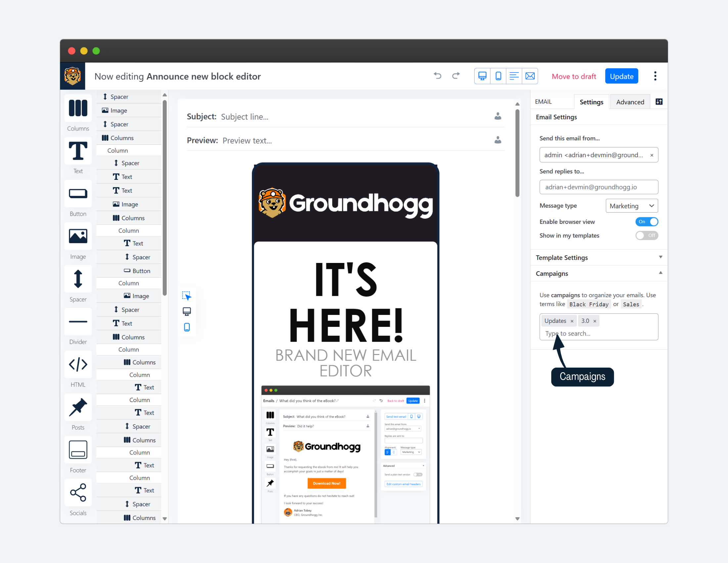Select the Posts pushpin block

(78, 407)
